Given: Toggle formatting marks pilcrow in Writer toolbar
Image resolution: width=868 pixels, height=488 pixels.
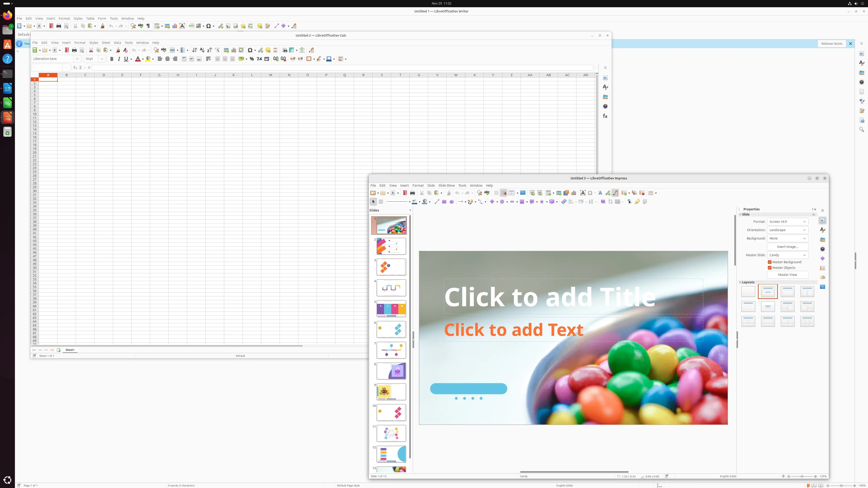Looking at the screenshot, I should (148, 26).
